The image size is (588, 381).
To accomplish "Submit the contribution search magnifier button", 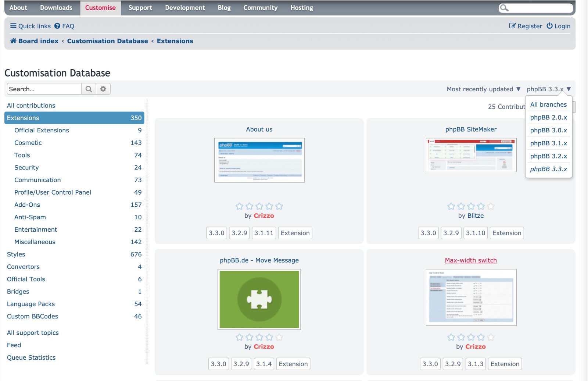I will click(89, 89).
